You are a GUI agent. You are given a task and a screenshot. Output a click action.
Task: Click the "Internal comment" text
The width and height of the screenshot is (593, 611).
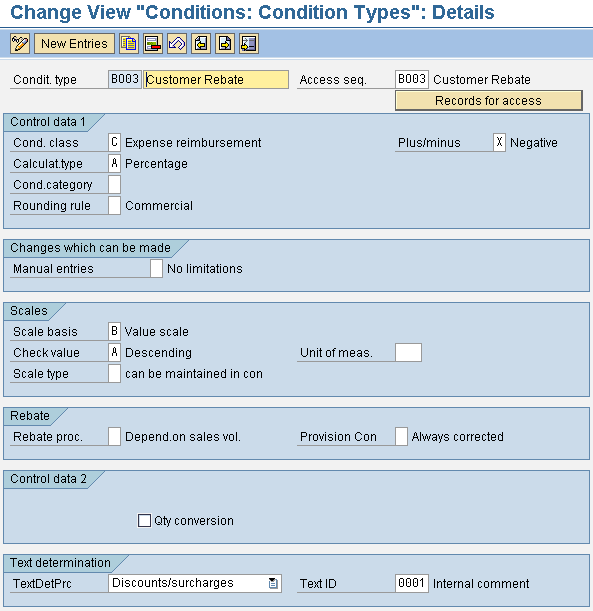tap(481, 584)
